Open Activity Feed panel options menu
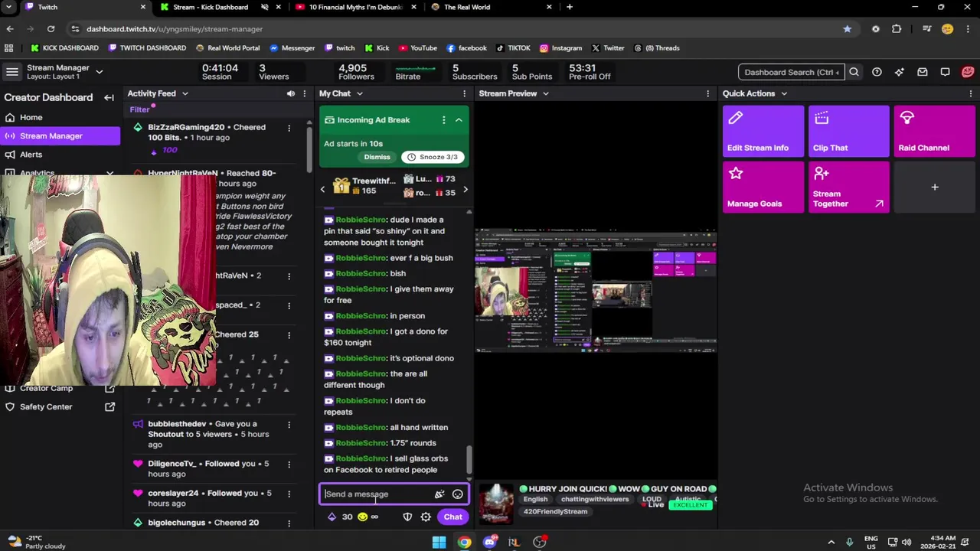The image size is (980, 551). coord(304,93)
